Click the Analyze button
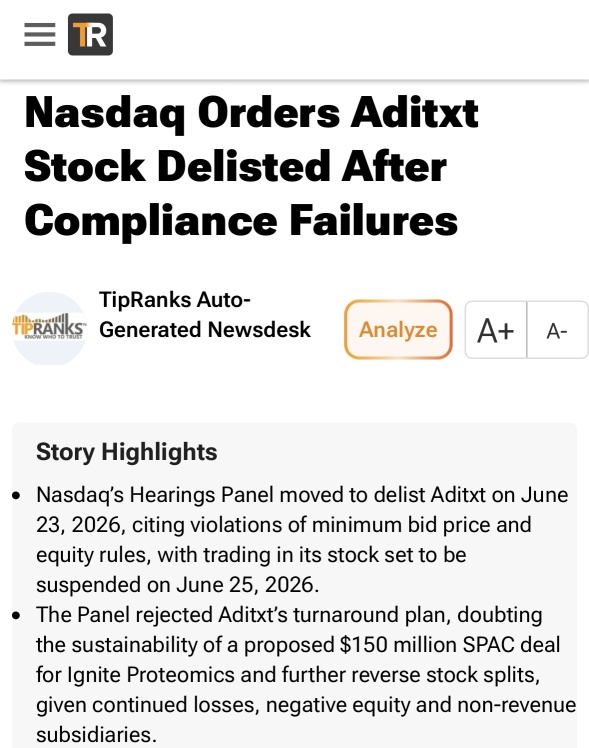 point(398,329)
